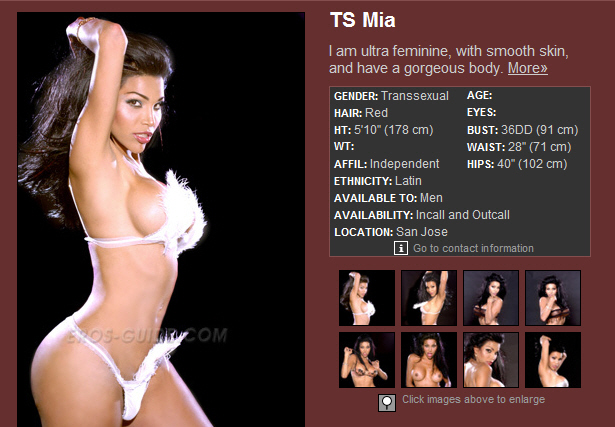The width and height of the screenshot is (615, 427).
Task: Click the GENDER field in details box
Action: pyautogui.click(x=391, y=96)
